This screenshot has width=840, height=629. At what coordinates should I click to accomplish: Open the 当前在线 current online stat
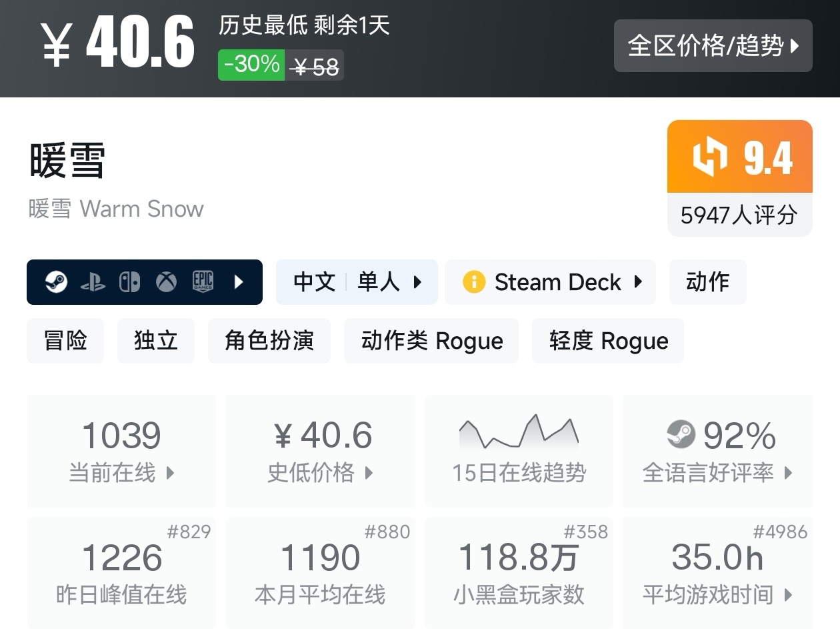[121, 451]
